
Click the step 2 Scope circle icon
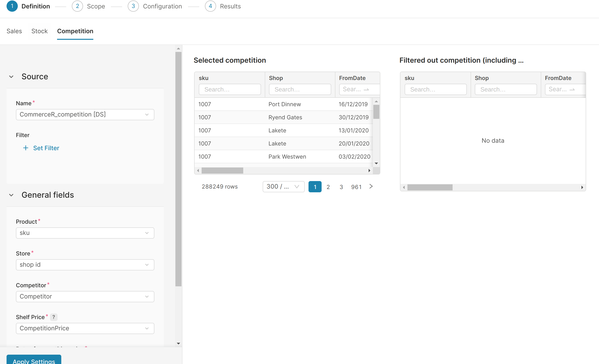[x=77, y=6]
